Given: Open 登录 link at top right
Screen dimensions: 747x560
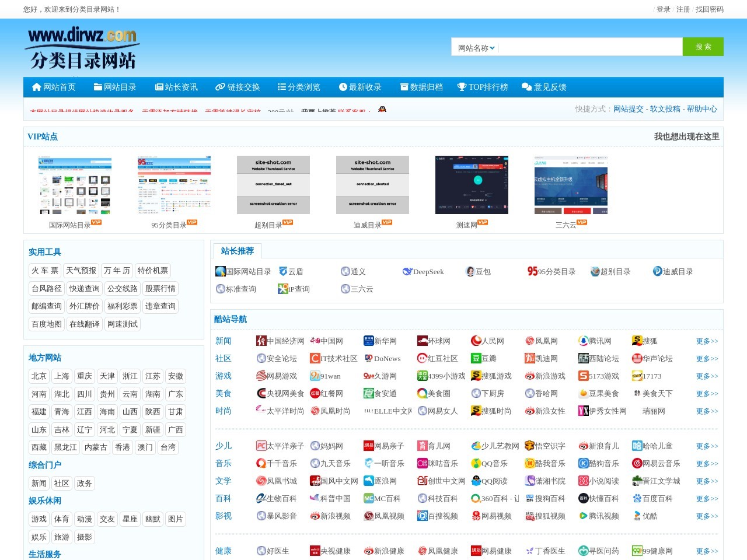Looking at the screenshot, I should (663, 9).
